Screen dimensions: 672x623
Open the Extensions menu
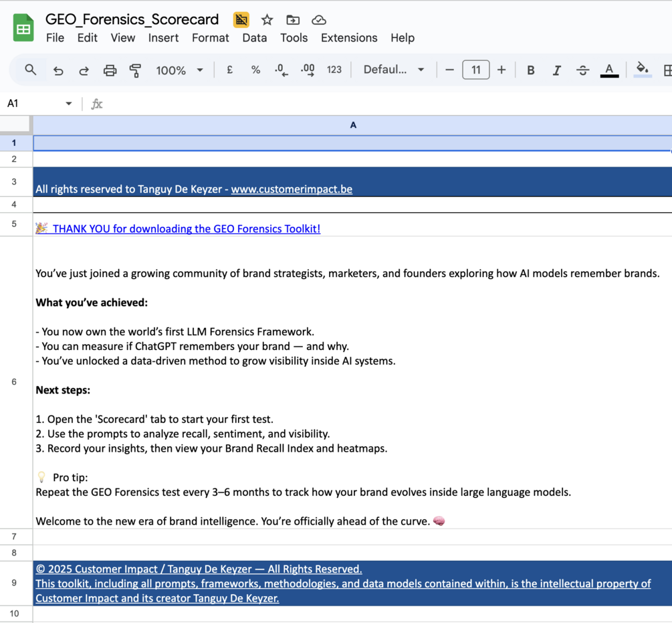349,37
